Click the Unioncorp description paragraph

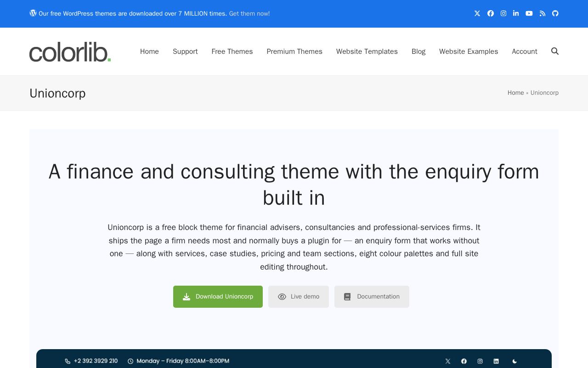tap(294, 247)
